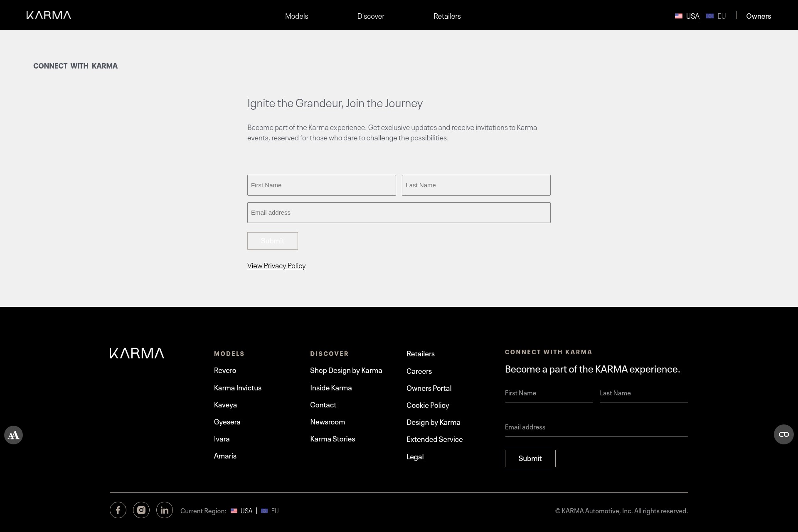Open Karma Invictus footer link
The image size is (798, 532).
click(x=238, y=388)
